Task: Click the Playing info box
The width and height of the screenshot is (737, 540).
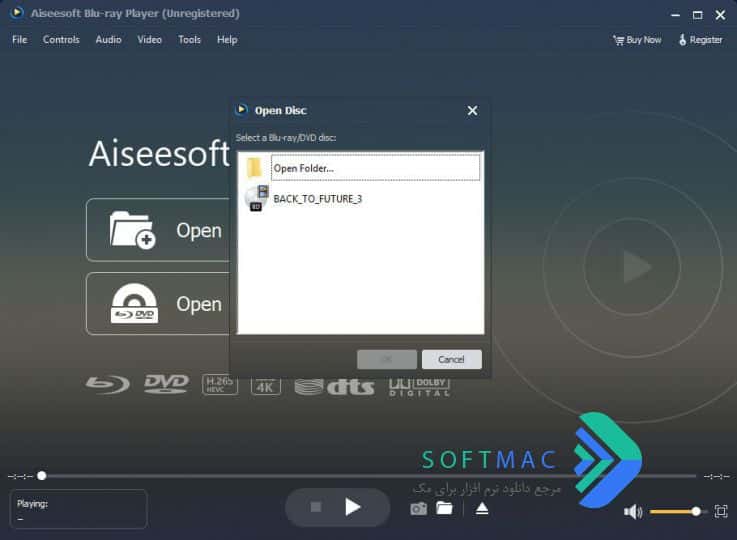Action: click(x=78, y=509)
